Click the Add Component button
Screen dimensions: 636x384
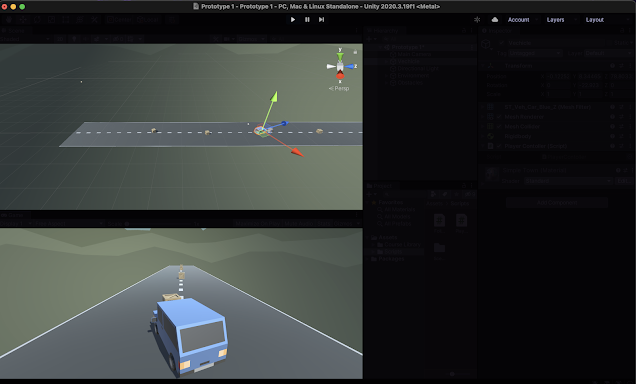pos(557,202)
